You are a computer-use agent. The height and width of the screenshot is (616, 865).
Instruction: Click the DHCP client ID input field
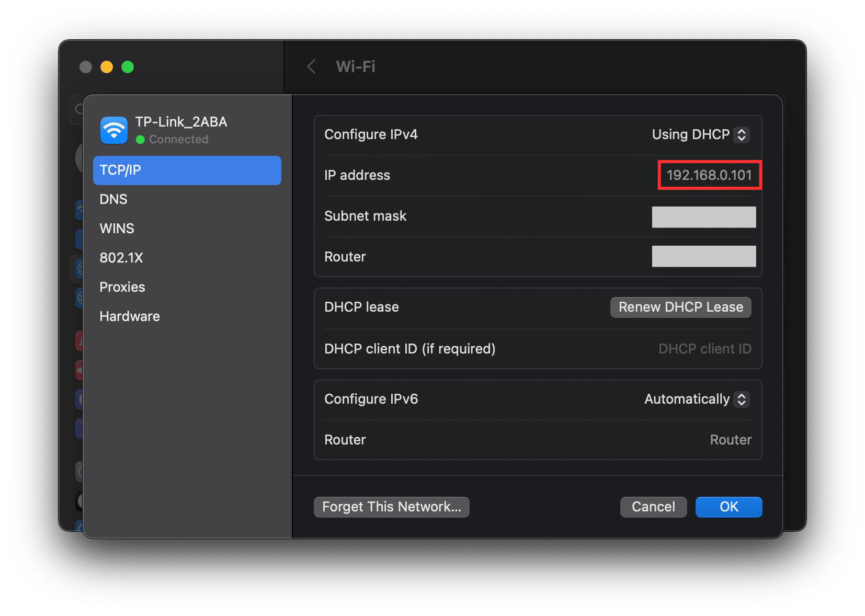pyautogui.click(x=704, y=349)
